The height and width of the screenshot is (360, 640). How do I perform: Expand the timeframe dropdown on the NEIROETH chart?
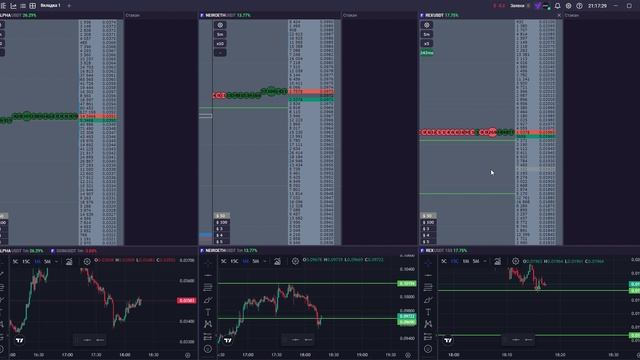pyautogui.click(x=265, y=261)
